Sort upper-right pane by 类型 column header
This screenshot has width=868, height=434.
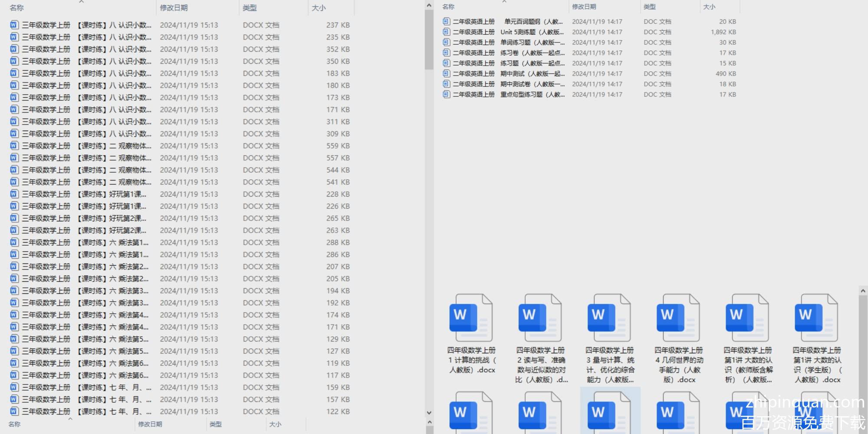pos(650,7)
